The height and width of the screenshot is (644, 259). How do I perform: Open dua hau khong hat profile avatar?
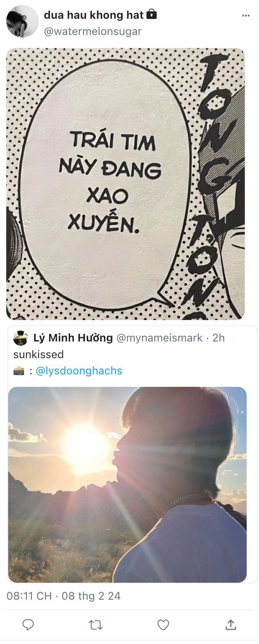(22, 21)
